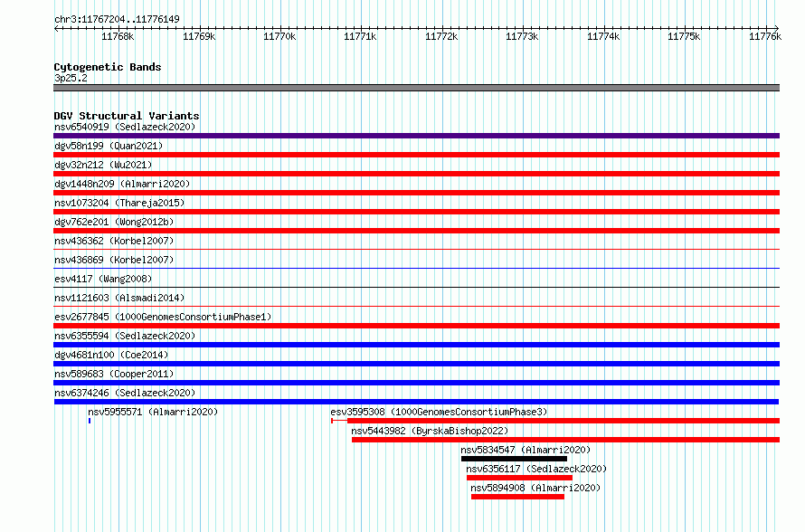Select the gray 3p25.2 cytoband bar
The width and height of the screenshot is (805, 532).
(x=416, y=88)
